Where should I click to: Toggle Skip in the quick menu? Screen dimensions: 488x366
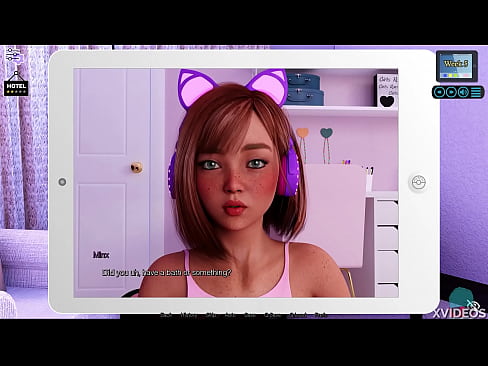point(210,315)
